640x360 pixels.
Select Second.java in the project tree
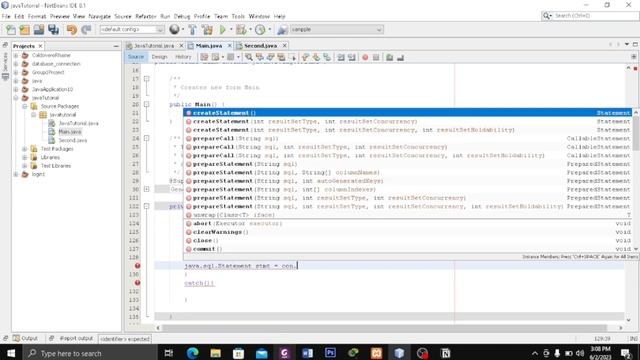click(73, 140)
